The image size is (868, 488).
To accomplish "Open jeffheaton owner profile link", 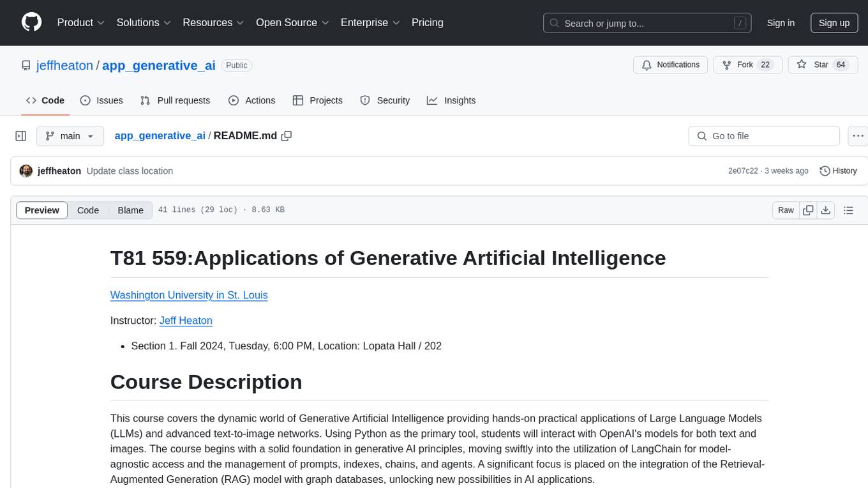I will coord(64,65).
